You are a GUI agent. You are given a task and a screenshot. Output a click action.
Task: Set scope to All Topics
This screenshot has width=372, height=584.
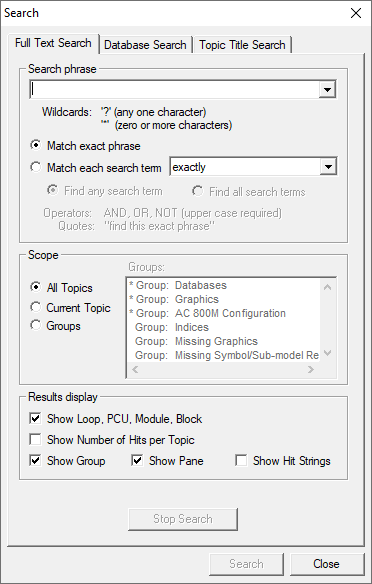pos(35,287)
